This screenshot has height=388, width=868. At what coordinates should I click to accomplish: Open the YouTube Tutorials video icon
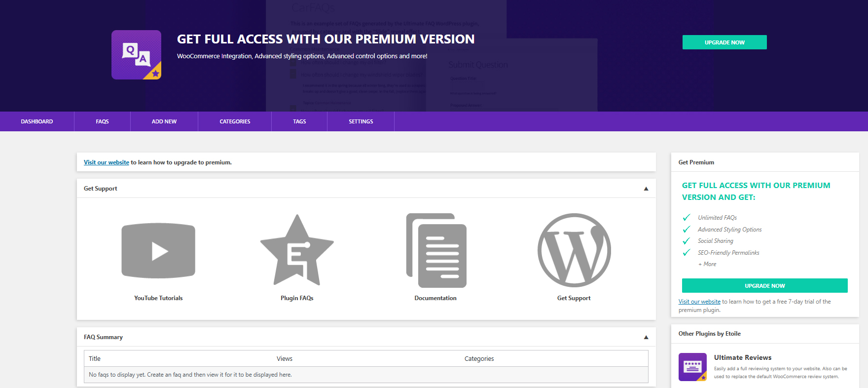click(158, 251)
